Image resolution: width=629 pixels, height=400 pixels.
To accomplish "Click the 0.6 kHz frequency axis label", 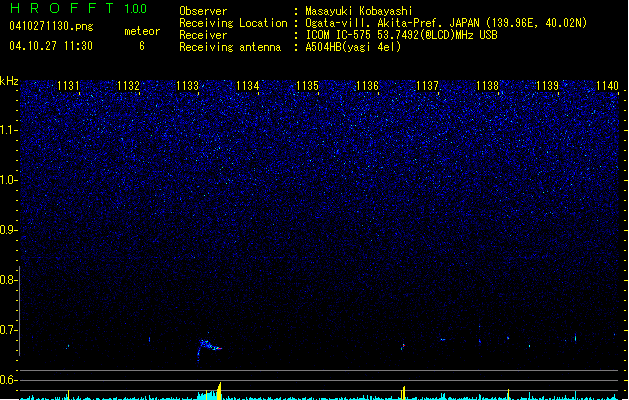I will click(8, 380).
